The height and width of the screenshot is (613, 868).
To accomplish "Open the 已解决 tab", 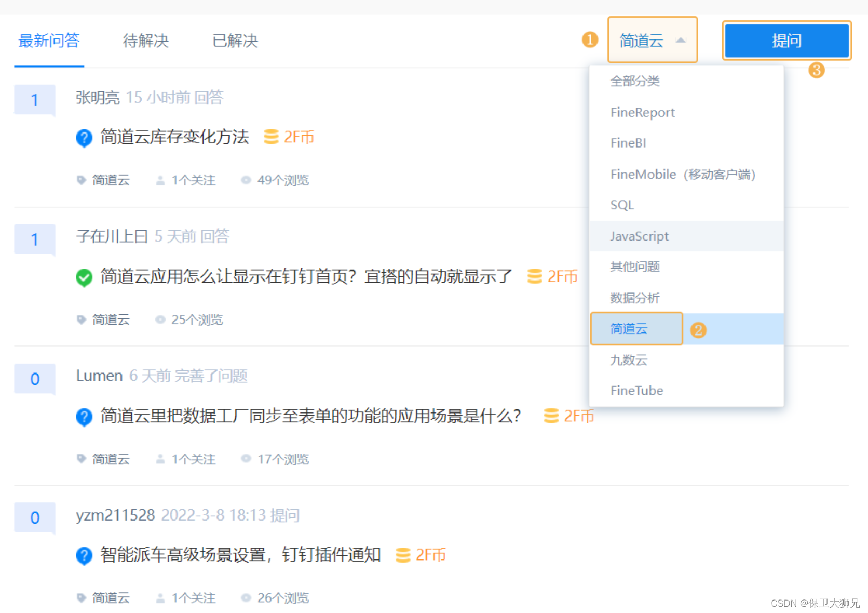I will coord(235,41).
